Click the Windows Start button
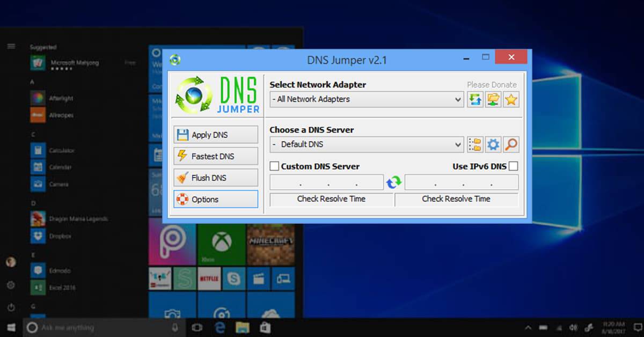 pyautogui.click(x=11, y=327)
